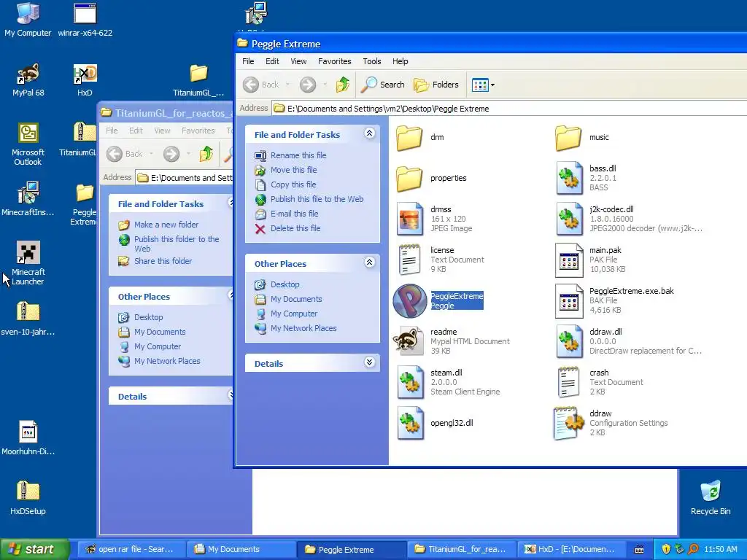This screenshot has height=560, width=747.
Task: Click Up button in TitaniumGL window toolbar
Action: [206, 154]
